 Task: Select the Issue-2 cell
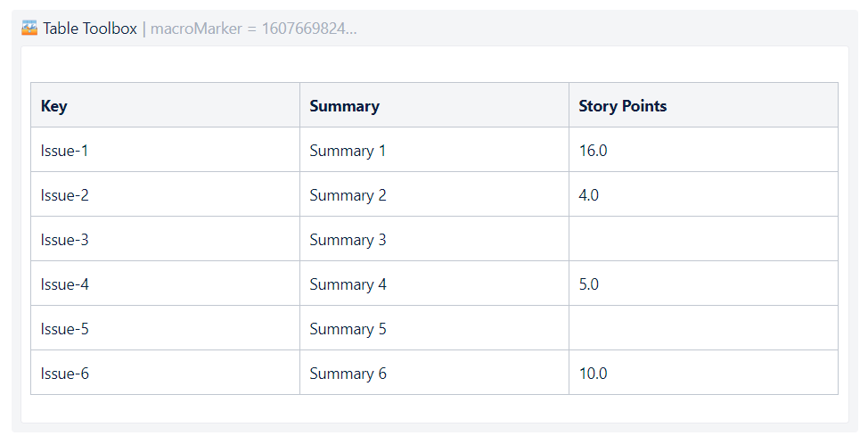click(x=165, y=194)
